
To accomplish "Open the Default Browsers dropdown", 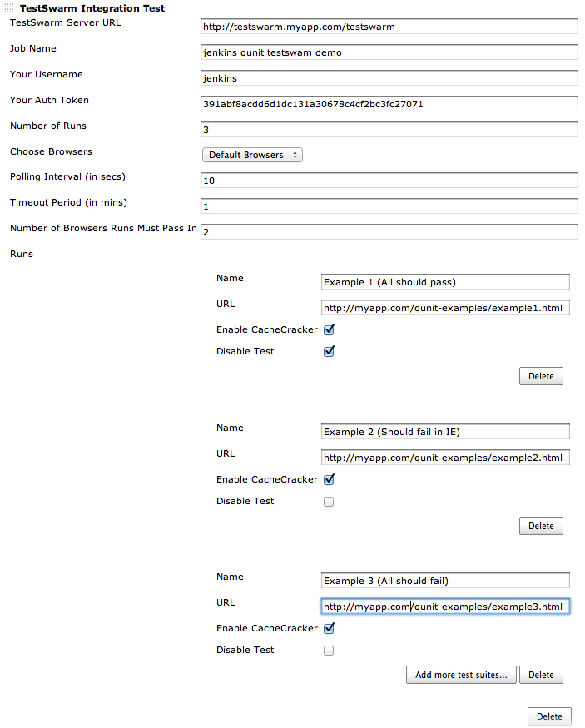I will coord(252,155).
